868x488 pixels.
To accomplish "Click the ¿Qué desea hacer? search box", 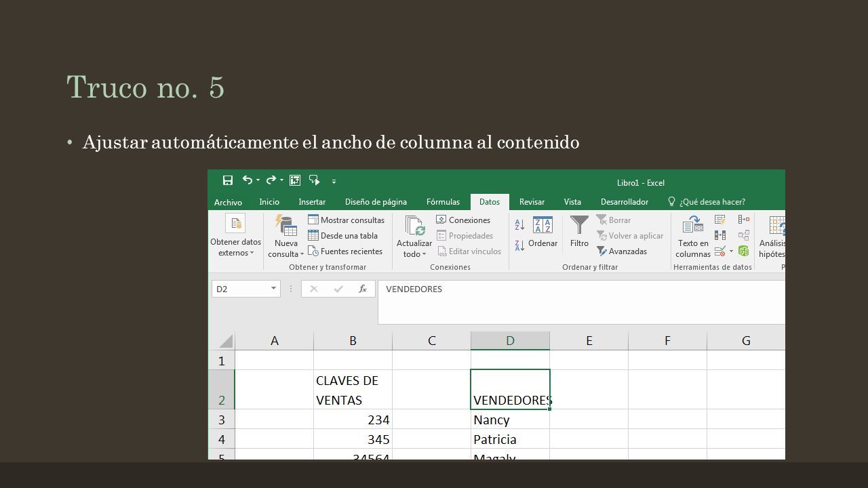I will coord(707,202).
